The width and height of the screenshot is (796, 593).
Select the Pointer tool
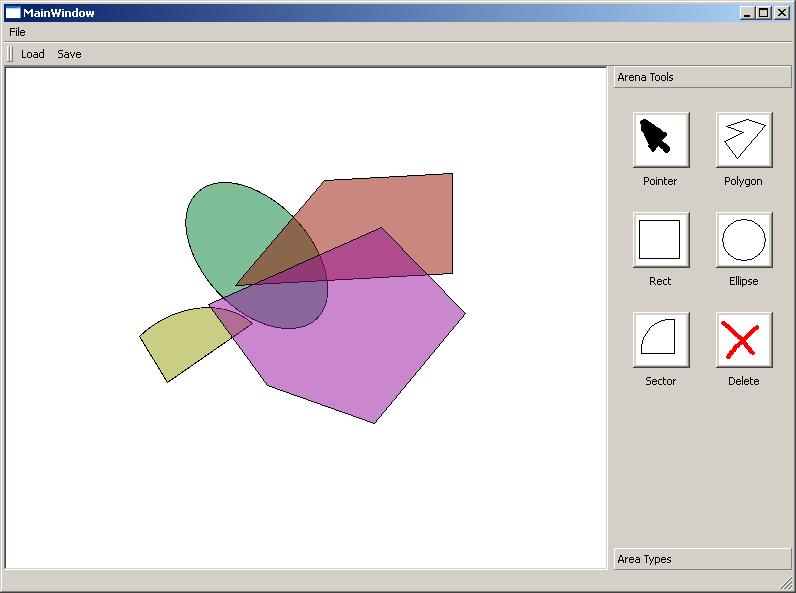coord(661,140)
